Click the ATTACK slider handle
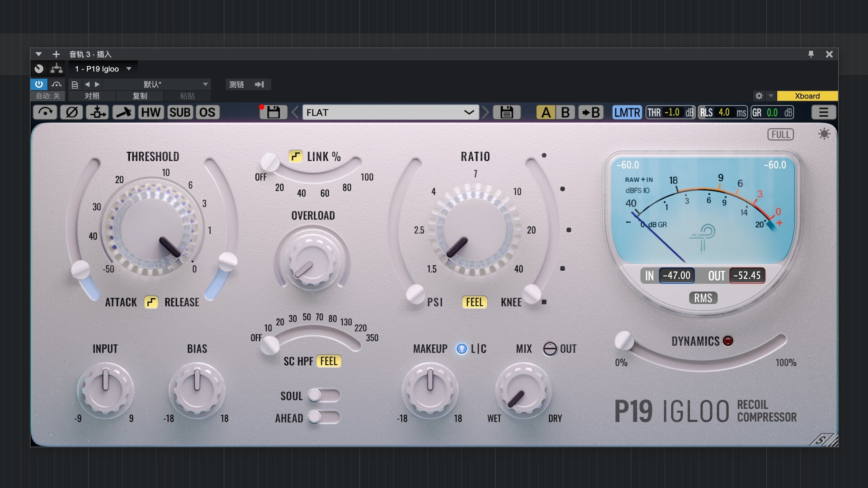 [80, 270]
